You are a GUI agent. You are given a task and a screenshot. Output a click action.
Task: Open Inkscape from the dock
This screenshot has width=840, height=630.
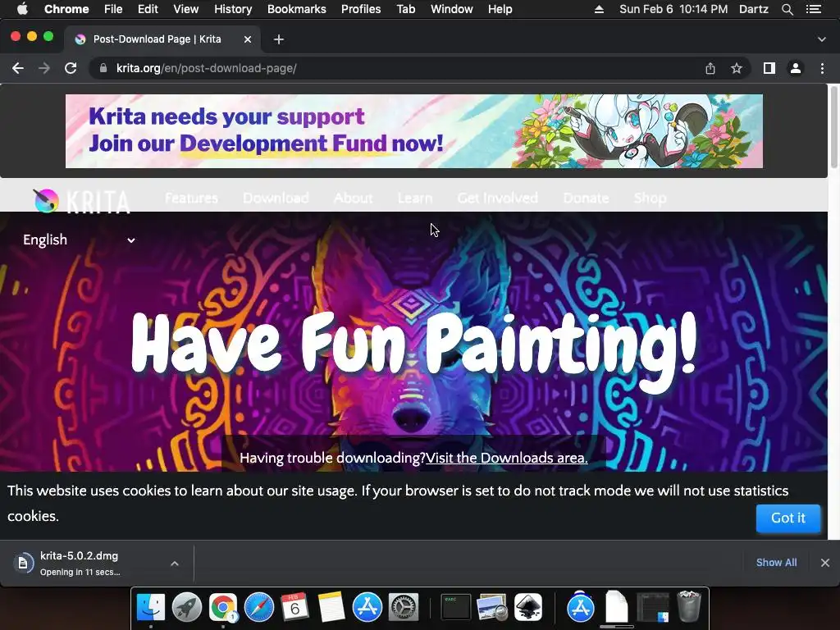click(528, 607)
